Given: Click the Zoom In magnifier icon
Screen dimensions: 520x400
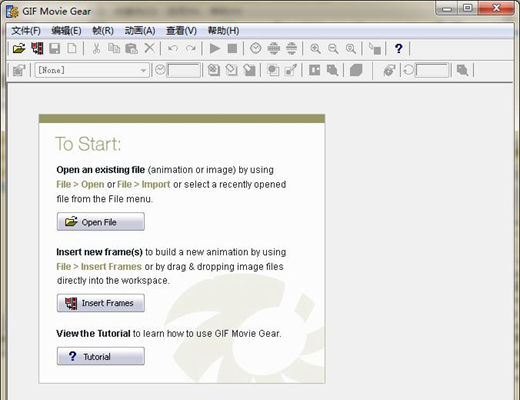Looking at the screenshot, I should 315,49.
